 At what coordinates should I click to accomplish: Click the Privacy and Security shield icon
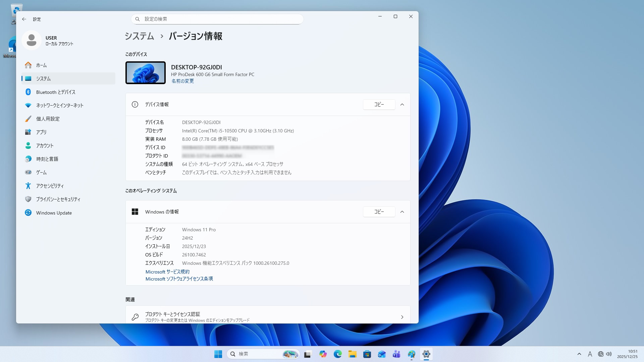(x=28, y=199)
